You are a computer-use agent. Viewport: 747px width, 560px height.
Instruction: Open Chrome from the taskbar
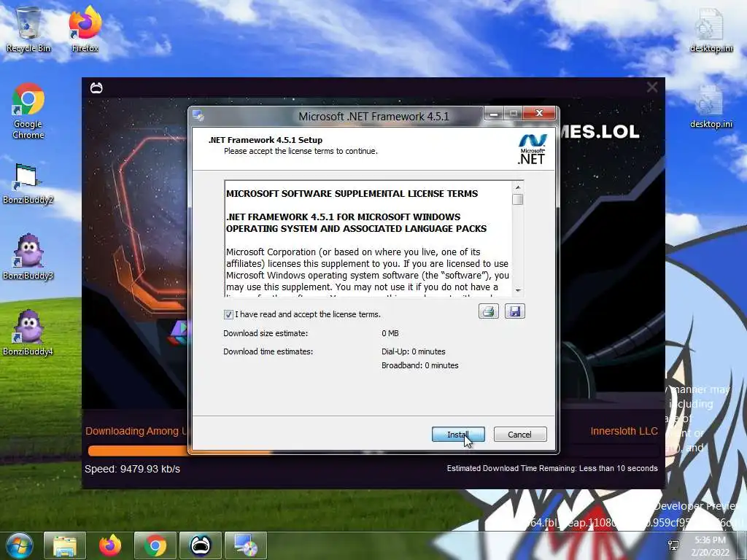[x=155, y=545]
